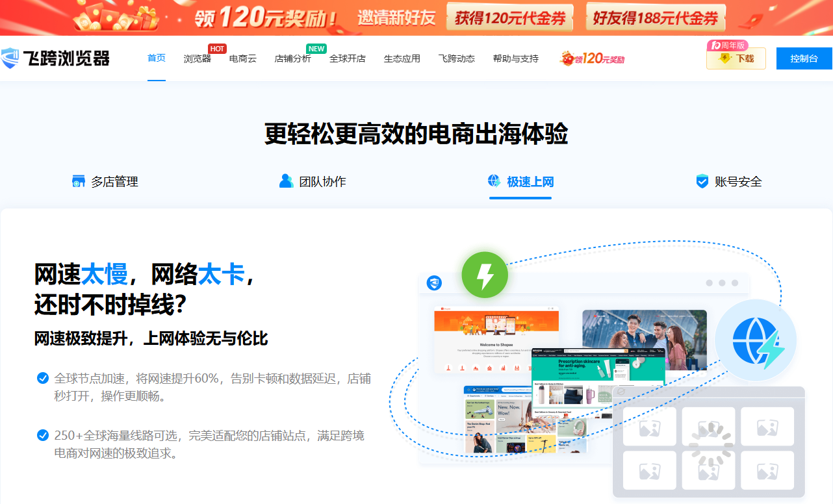Open the 浏览器 HOT nav menu
The image size is (833, 504).
(x=197, y=58)
